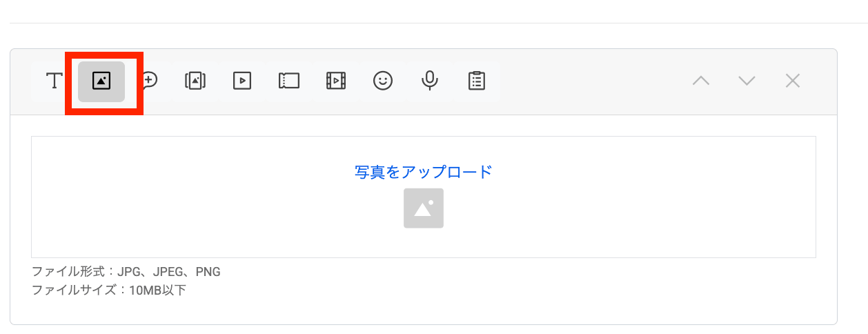Choose the film strip rich video icon
The height and width of the screenshot is (334, 868).
[x=336, y=81]
